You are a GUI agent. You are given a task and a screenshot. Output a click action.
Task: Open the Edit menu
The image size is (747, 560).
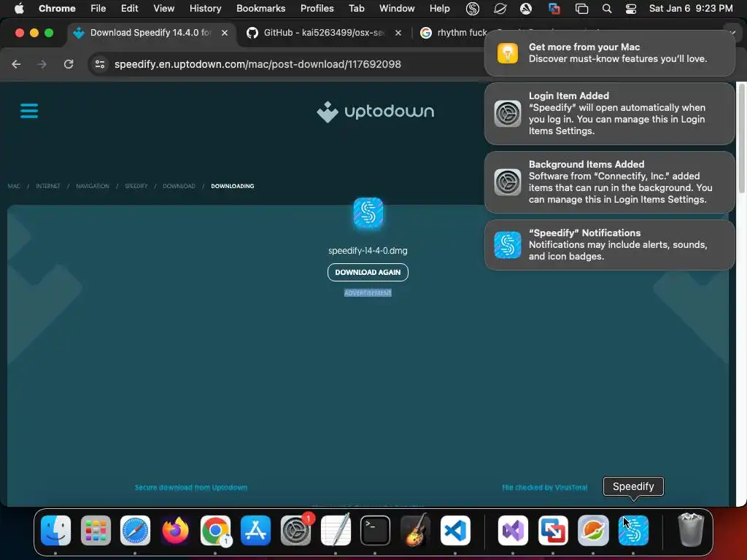point(129,8)
